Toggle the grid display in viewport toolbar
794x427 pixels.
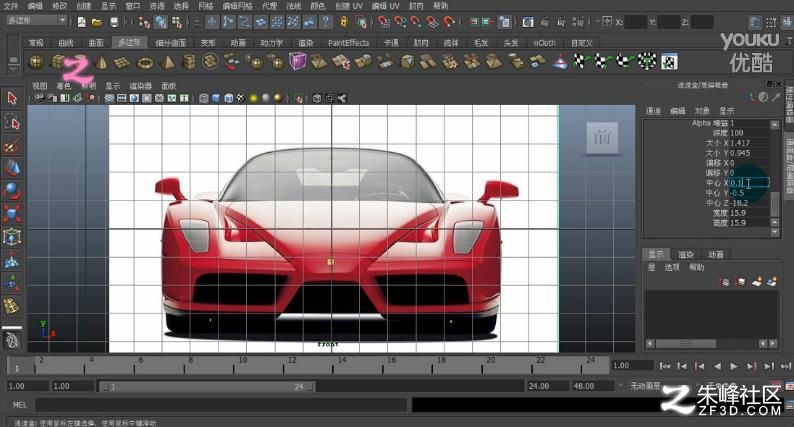point(109,98)
